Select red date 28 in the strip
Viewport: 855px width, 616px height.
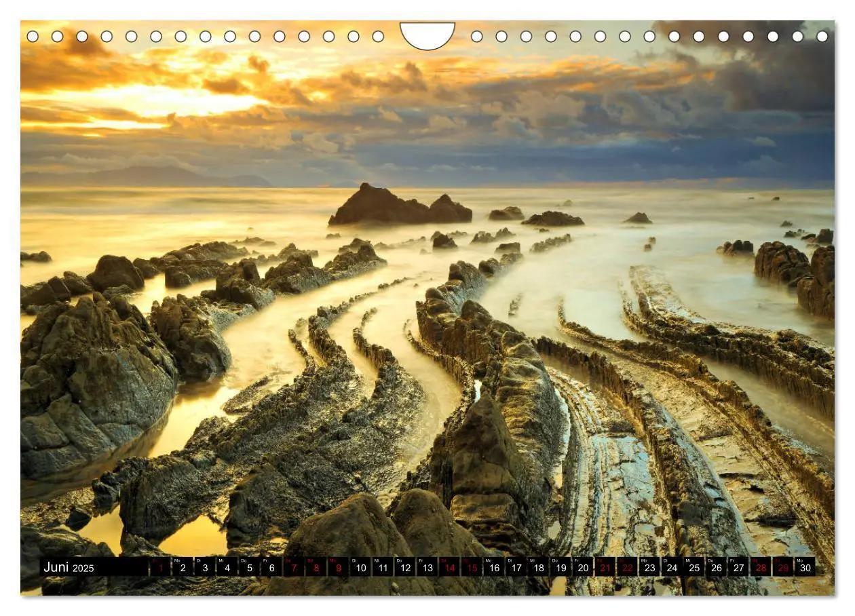[761, 567]
